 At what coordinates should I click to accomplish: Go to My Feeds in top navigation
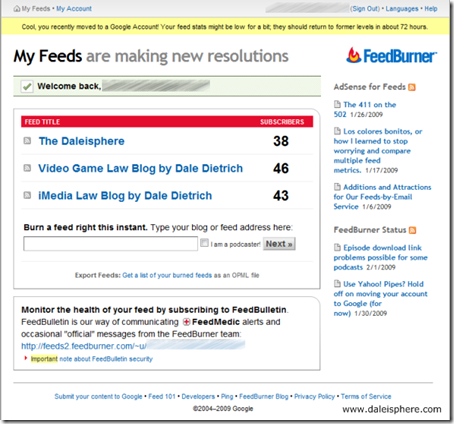[x=36, y=9]
